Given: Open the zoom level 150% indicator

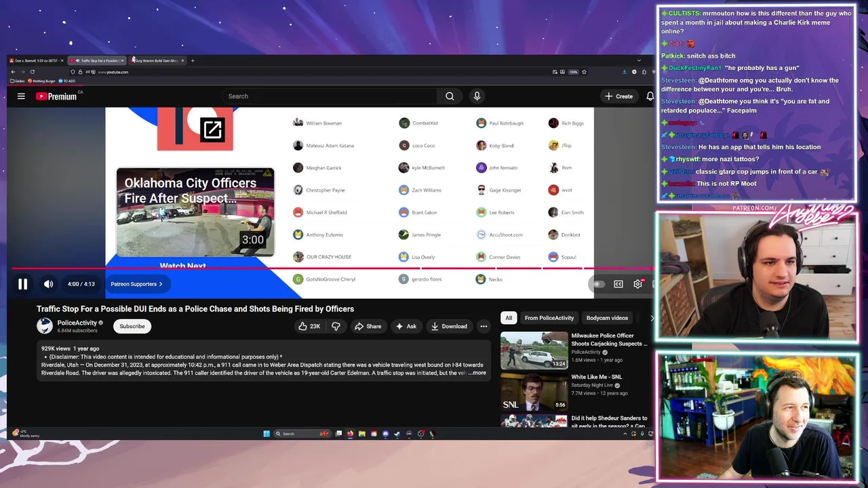Looking at the screenshot, I should point(573,72).
